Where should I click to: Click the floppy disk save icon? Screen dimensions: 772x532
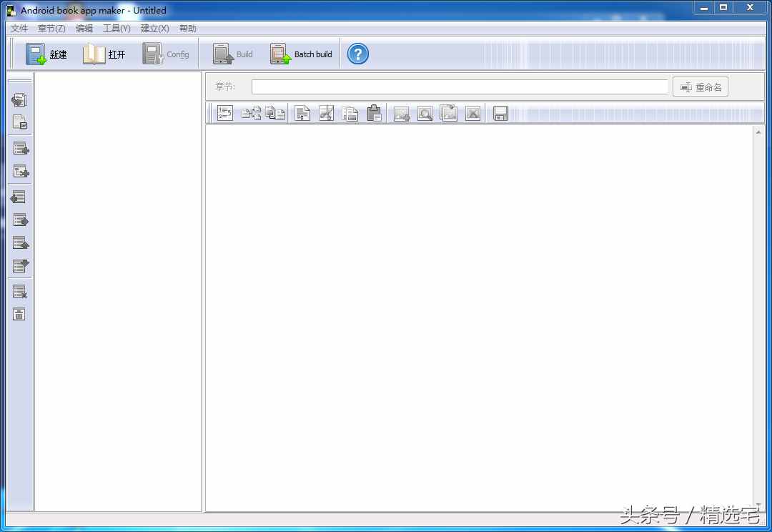(x=500, y=113)
